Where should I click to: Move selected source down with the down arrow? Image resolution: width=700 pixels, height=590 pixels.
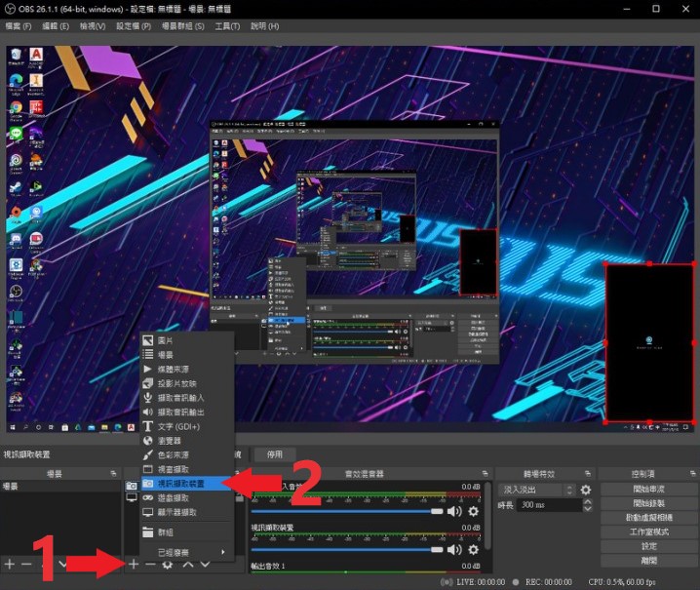point(205,564)
